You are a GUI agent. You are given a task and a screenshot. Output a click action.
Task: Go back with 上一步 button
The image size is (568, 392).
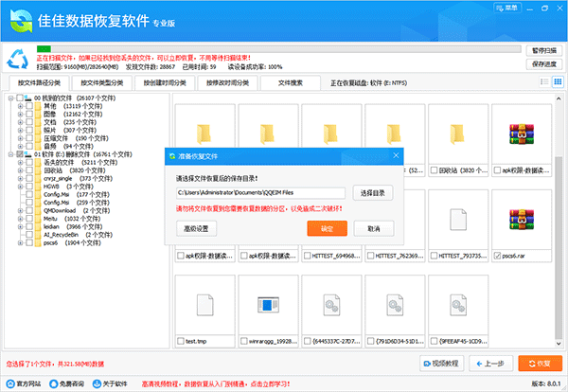pos(491,364)
